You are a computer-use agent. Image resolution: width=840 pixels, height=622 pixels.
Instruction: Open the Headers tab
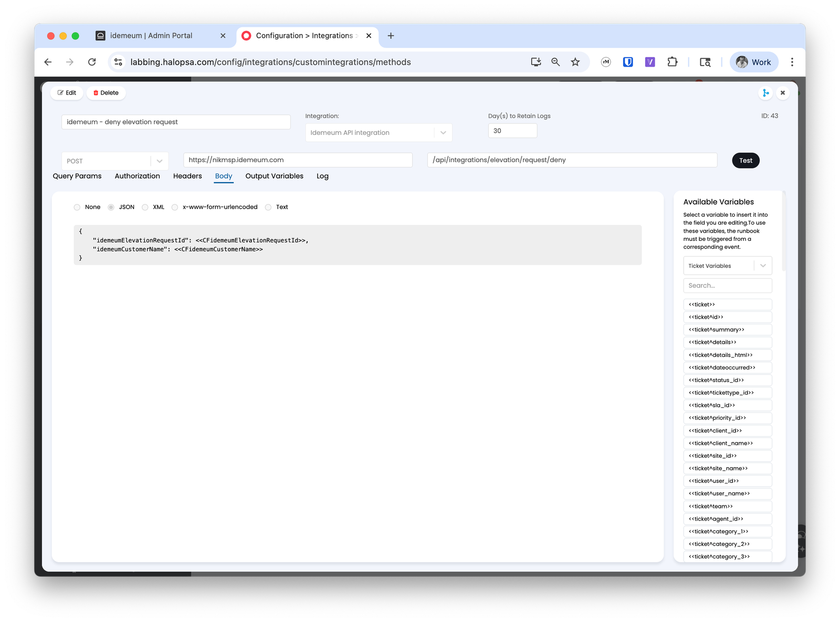[x=187, y=176]
